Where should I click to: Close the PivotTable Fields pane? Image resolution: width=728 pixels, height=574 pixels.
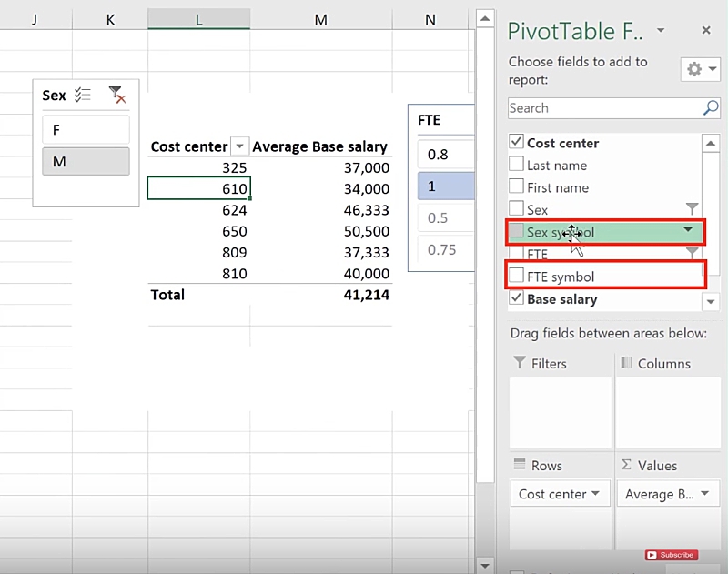[706, 31]
